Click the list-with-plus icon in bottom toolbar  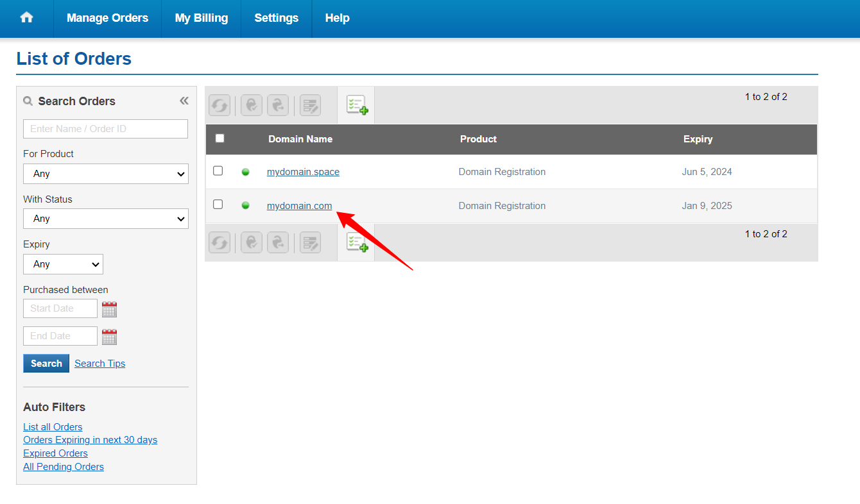coord(357,242)
